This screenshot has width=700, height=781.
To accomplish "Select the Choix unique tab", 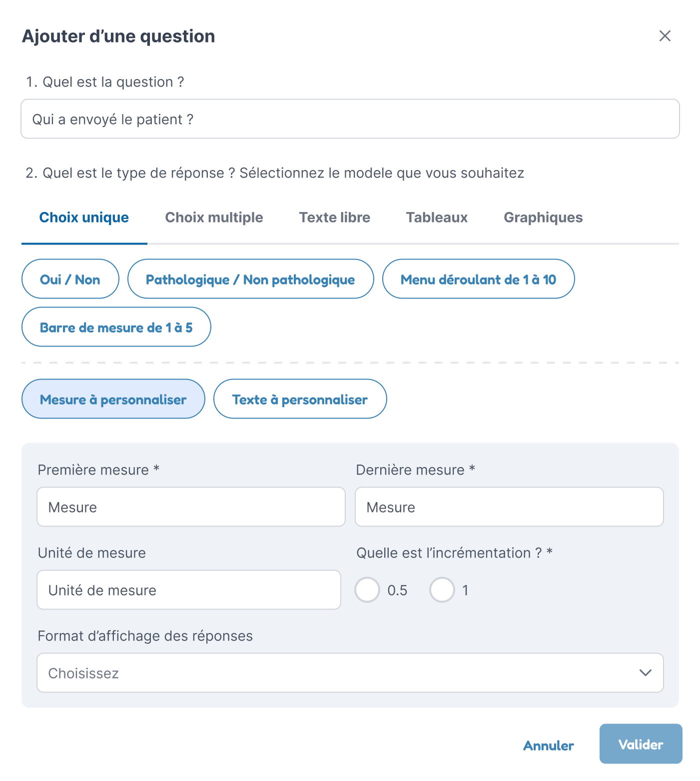I will point(84,217).
